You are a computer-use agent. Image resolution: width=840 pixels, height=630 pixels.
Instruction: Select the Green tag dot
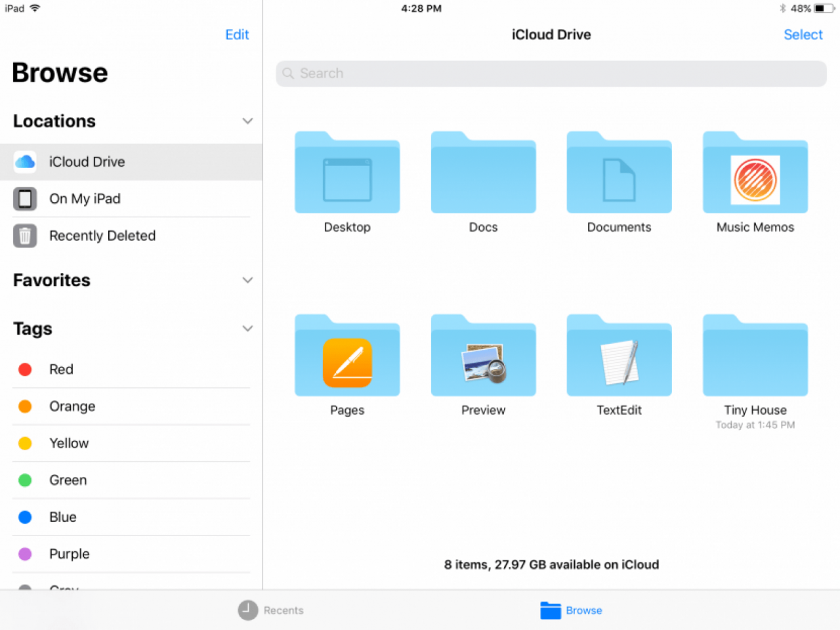pyautogui.click(x=25, y=480)
